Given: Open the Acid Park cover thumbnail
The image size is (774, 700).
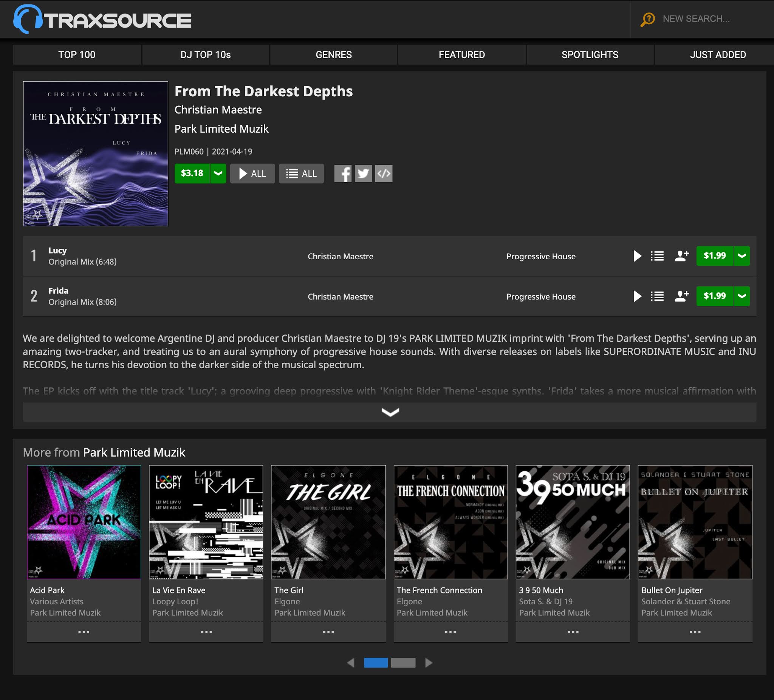Looking at the screenshot, I should 84,522.
